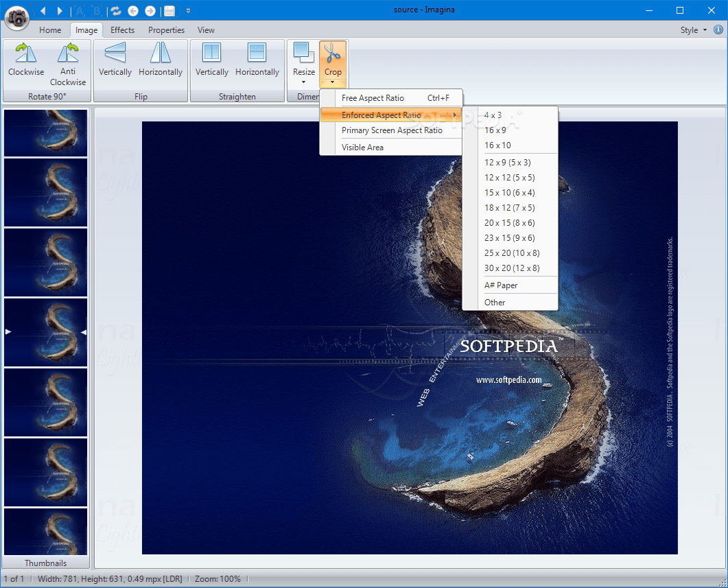The image size is (728, 588).
Task: Expand the Resize dropdown arrow
Action: pyautogui.click(x=304, y=82)
